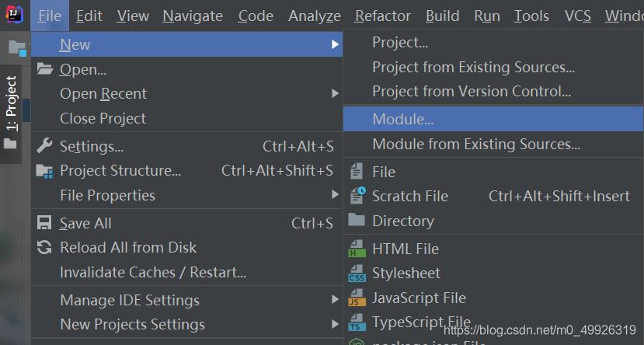
Task: Expand the New Projects Settings submenu arrow
Action: point(335,324)
